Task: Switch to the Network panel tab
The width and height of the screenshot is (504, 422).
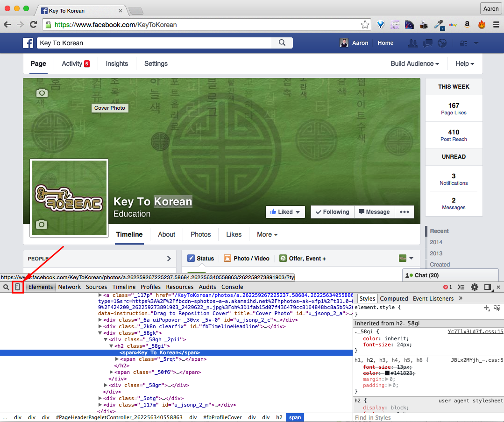Action: 69,287
